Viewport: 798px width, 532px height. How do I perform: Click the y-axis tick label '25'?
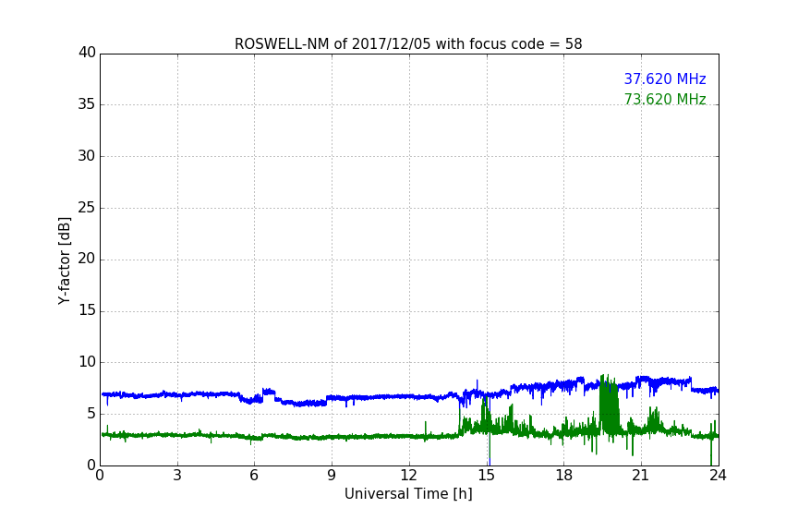(87, 208)
